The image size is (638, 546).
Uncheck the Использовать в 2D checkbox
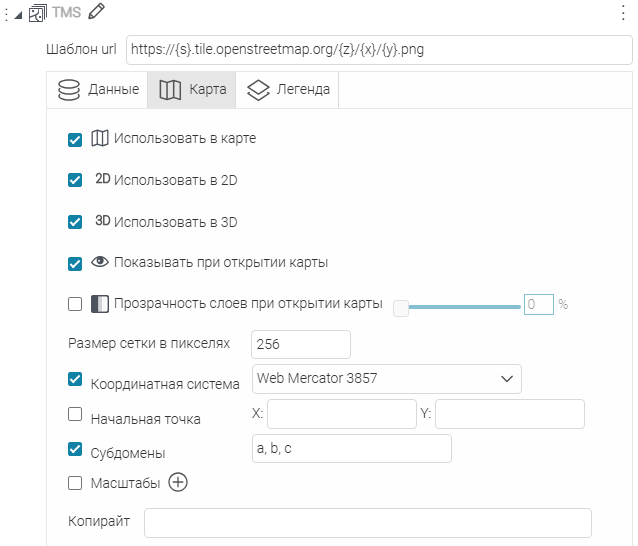coord(75,181)
